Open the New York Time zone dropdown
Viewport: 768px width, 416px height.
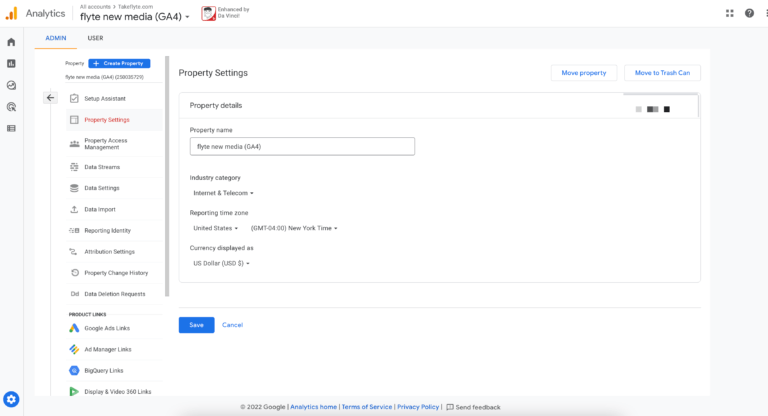[x=294, y=228]
